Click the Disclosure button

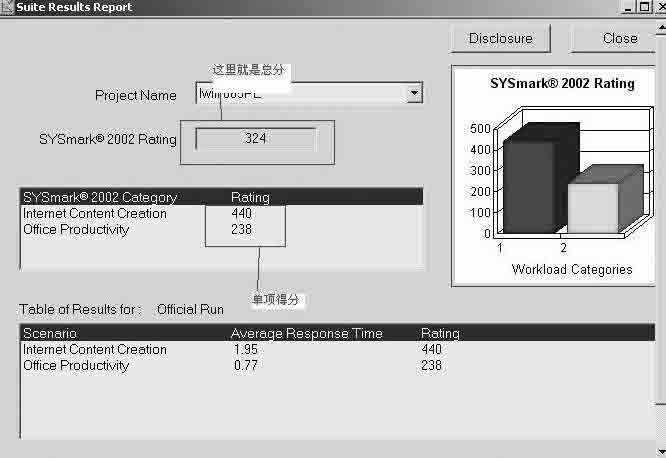pos(501,39)
